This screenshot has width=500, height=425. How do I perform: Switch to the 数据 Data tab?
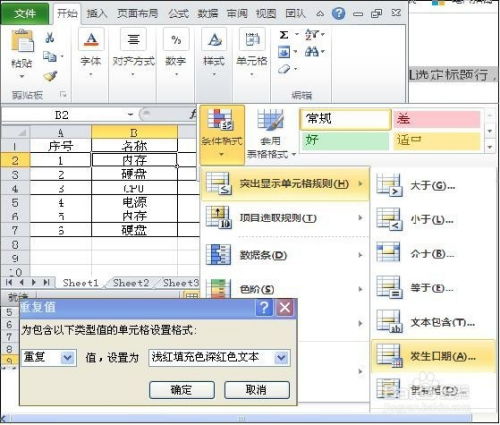click(208, 14)
